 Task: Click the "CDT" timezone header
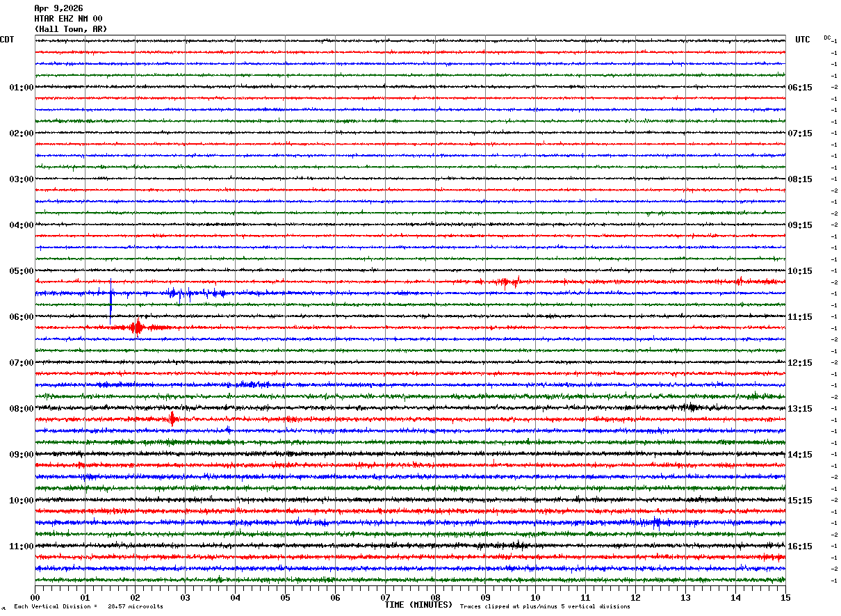pyautogui.click(x=7, y=40)
